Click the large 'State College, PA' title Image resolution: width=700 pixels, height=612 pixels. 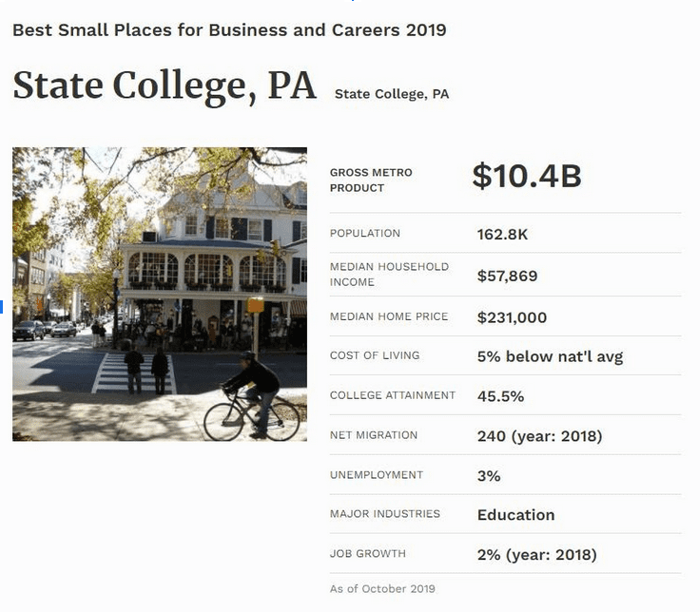click(x=165, y=86)
